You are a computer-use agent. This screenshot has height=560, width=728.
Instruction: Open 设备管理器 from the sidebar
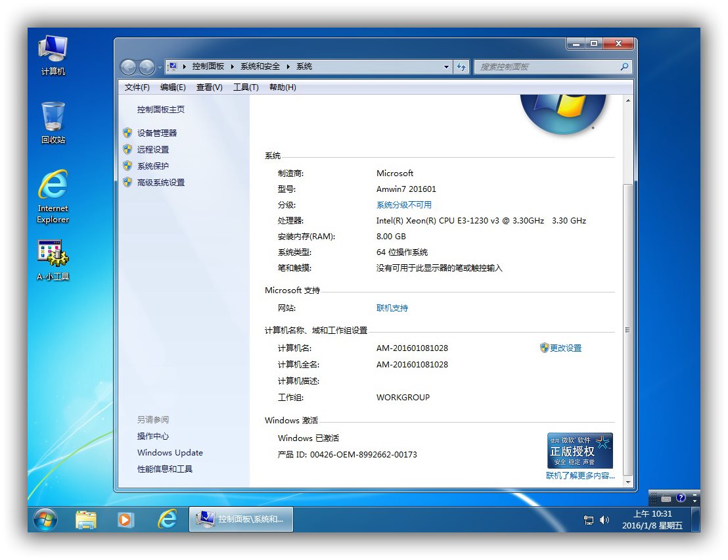[157, 133]
